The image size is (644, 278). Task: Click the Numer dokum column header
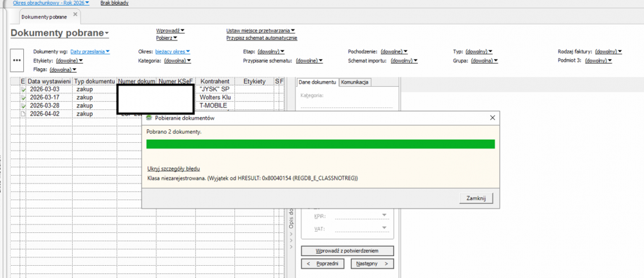(137, 82)
